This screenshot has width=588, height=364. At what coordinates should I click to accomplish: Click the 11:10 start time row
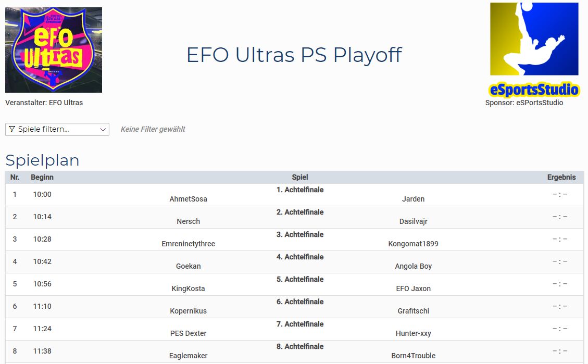click(42, 306)
